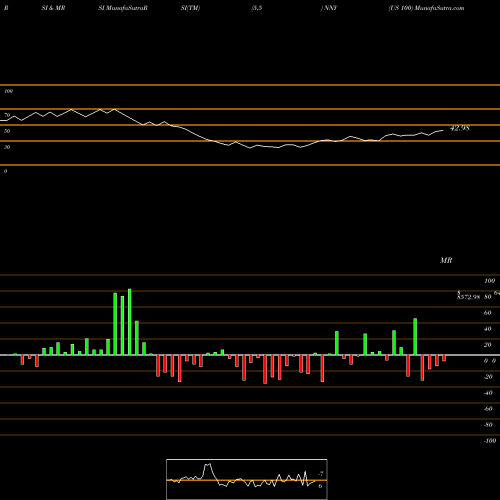Click the last red MR histogram bar
The image size is (500, 500).
coord(444,358)
